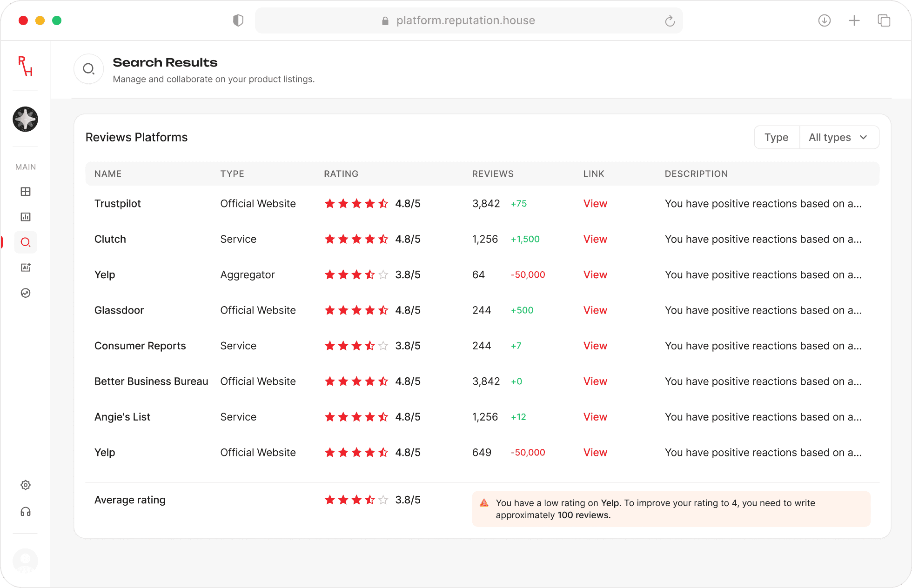Screen dimensions: 912x588
Task: Click the +1,500 review change for Clutch
Action: click(x=525, y=239)
